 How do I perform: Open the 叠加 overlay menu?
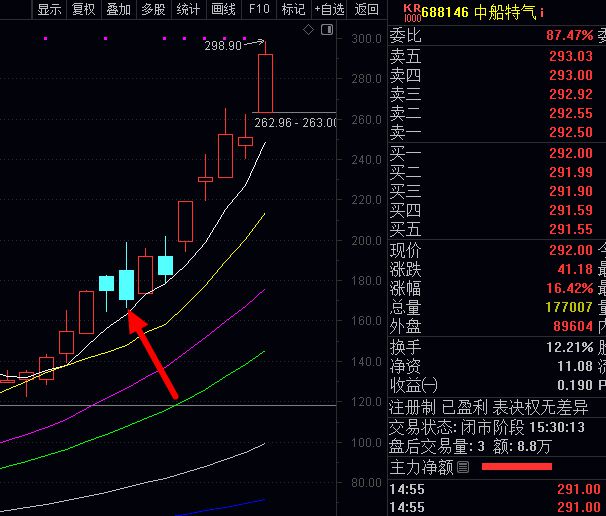(x=119, y=9)
